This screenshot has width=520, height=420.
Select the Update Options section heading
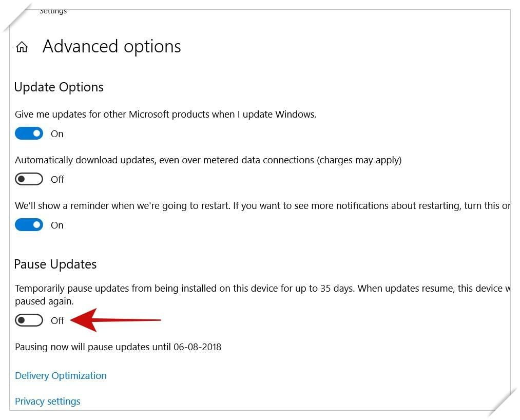(59, 87)
